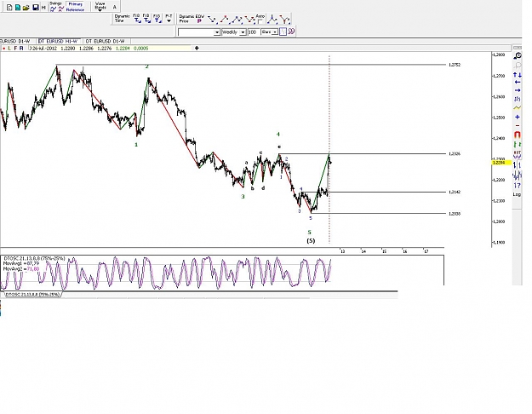Click the yellow zigzag line icon
532x414 pixels.
click(517, 108)
